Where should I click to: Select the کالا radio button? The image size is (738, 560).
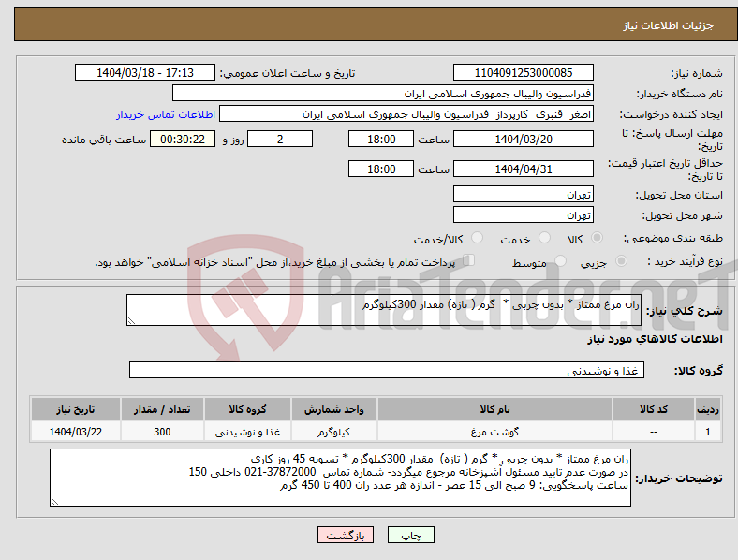(597, 238)
